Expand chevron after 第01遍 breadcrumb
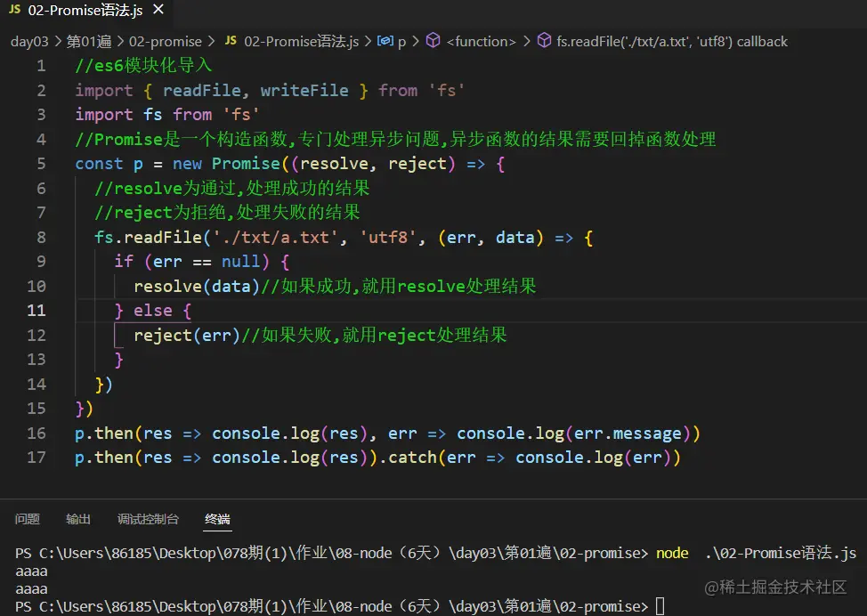 click(120, 42)
